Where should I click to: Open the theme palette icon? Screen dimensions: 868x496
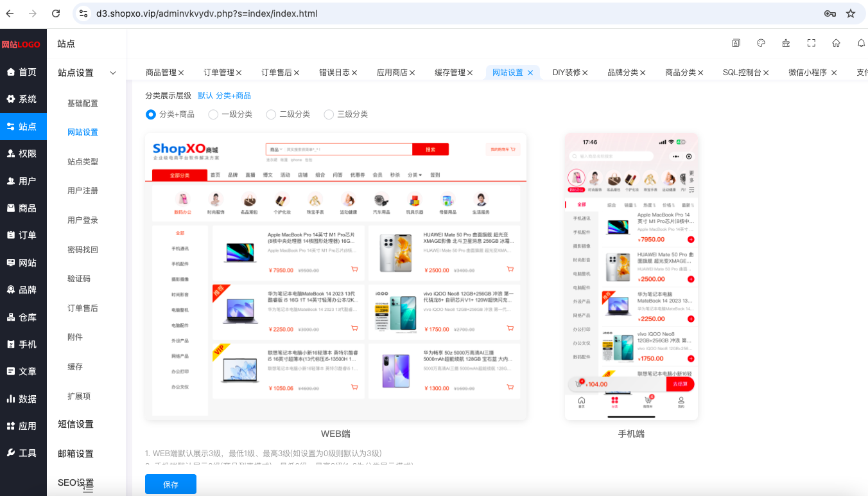point(761,43)
